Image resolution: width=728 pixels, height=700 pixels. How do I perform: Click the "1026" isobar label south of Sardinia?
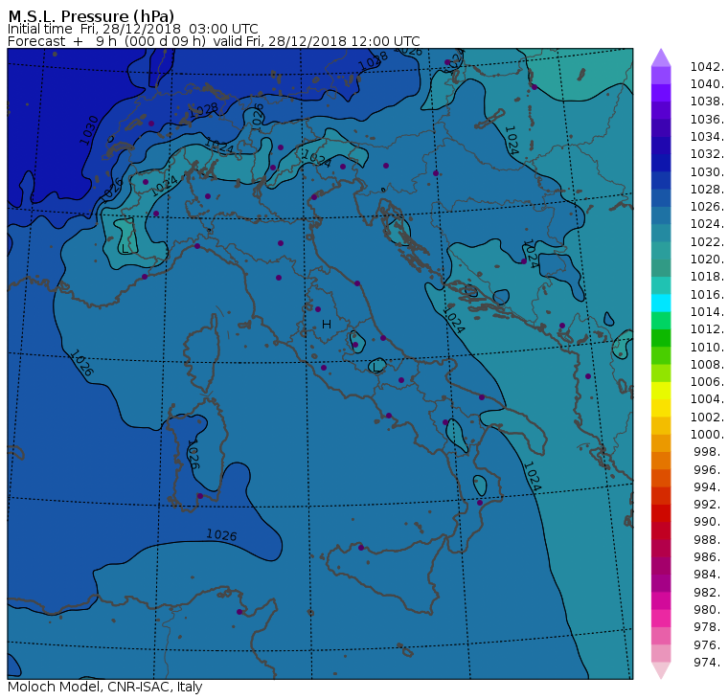(221, 534)
